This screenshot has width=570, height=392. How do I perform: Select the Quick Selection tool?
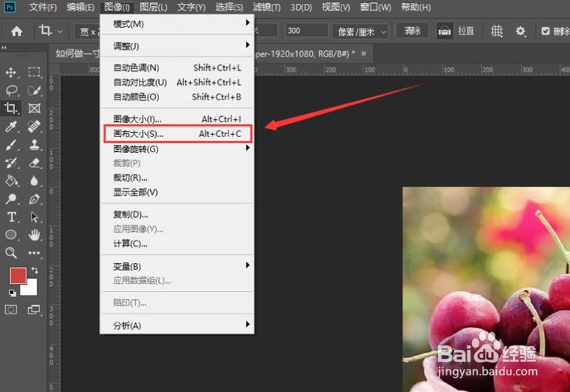point(34,90)
